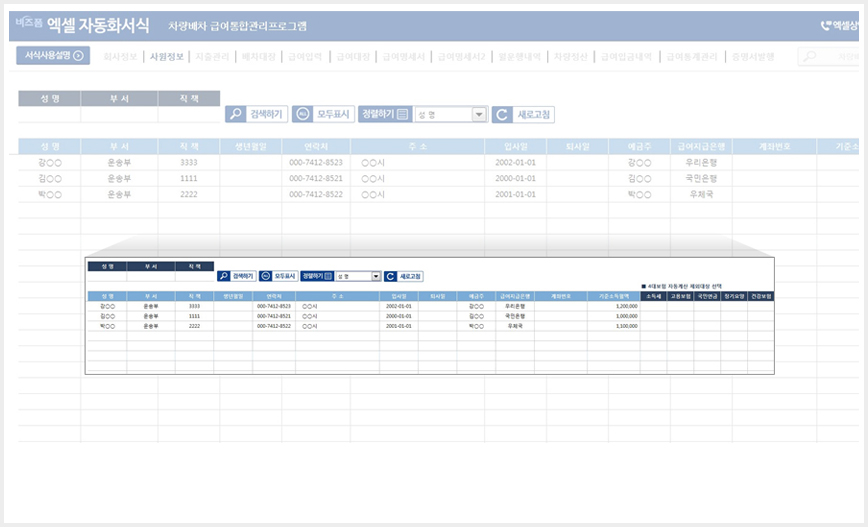Click the empty 부서 search field
Viewport: 868px width, 527px height.
120,115
